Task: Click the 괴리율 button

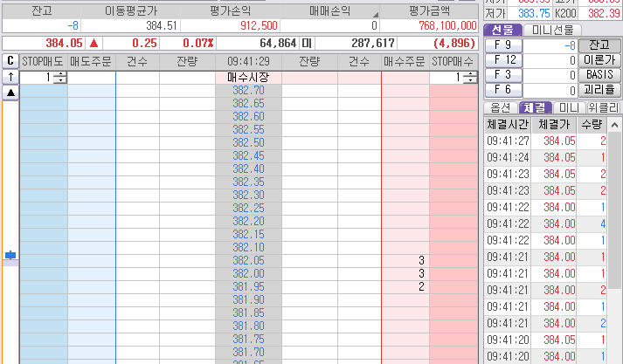Action: [x=599, y=90]
